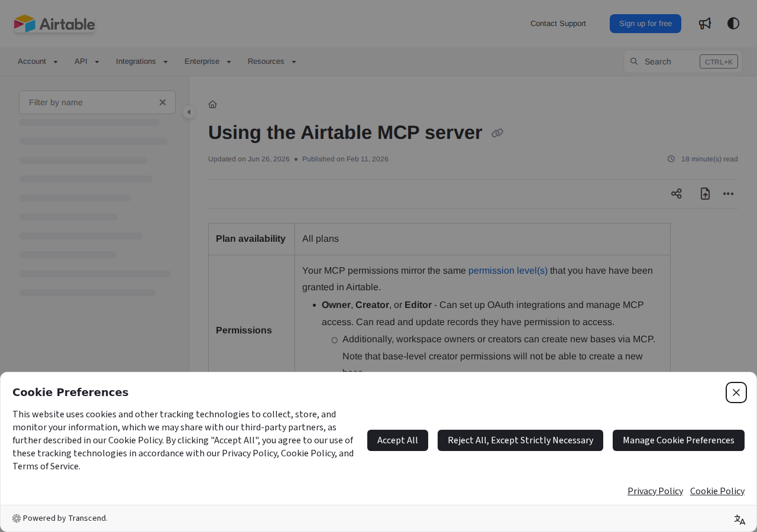
Task: Click the Transcend logo icon
Action: [17, 518]
